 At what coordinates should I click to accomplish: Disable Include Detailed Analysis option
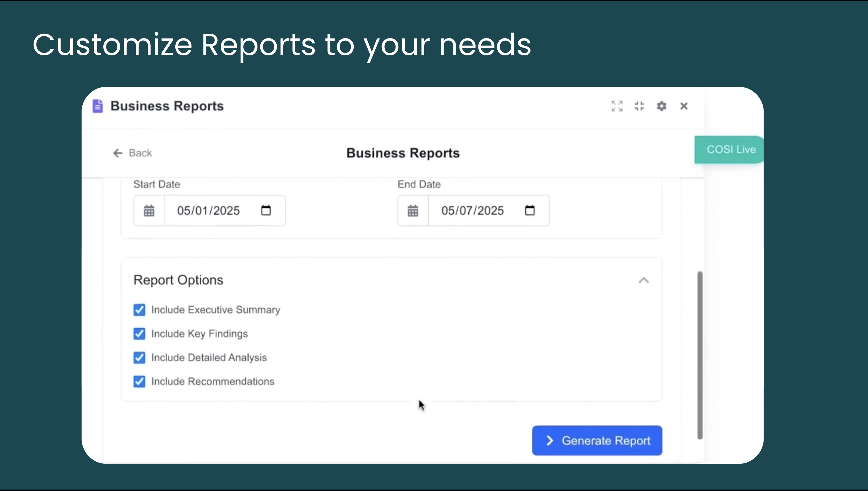point(139,358)
